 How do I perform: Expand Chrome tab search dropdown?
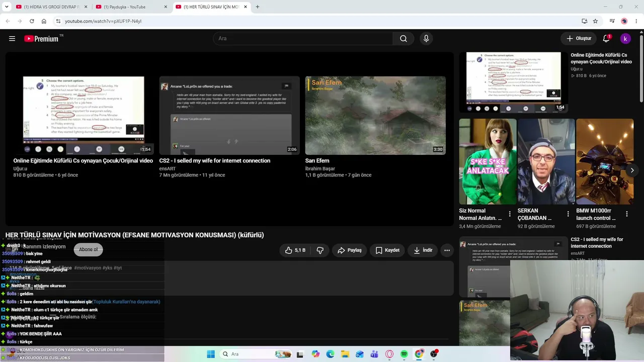click(7, 7)
